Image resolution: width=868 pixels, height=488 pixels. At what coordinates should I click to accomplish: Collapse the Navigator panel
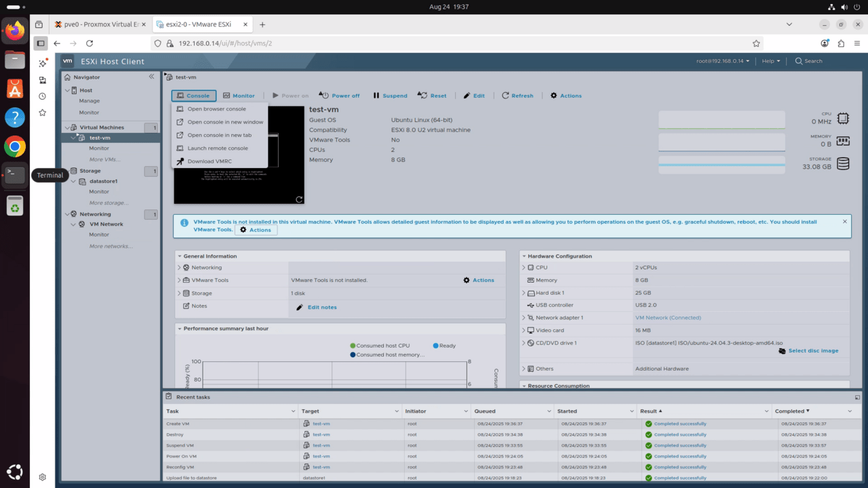152,77
